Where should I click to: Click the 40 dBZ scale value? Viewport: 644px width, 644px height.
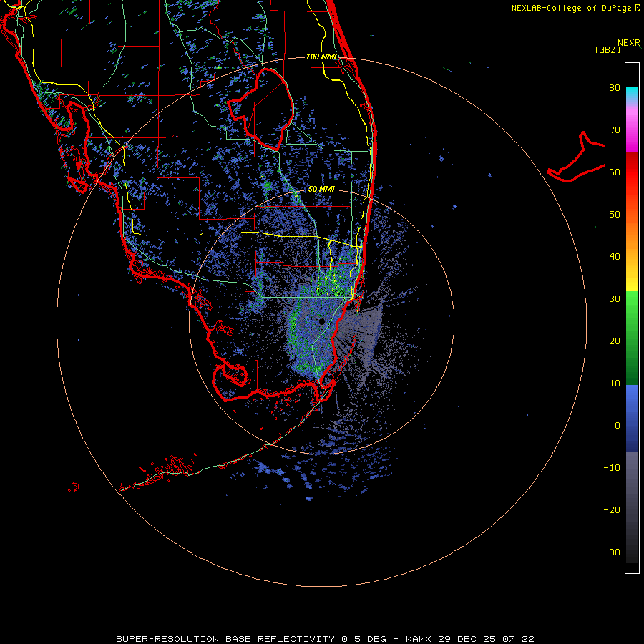click(615, 256)
